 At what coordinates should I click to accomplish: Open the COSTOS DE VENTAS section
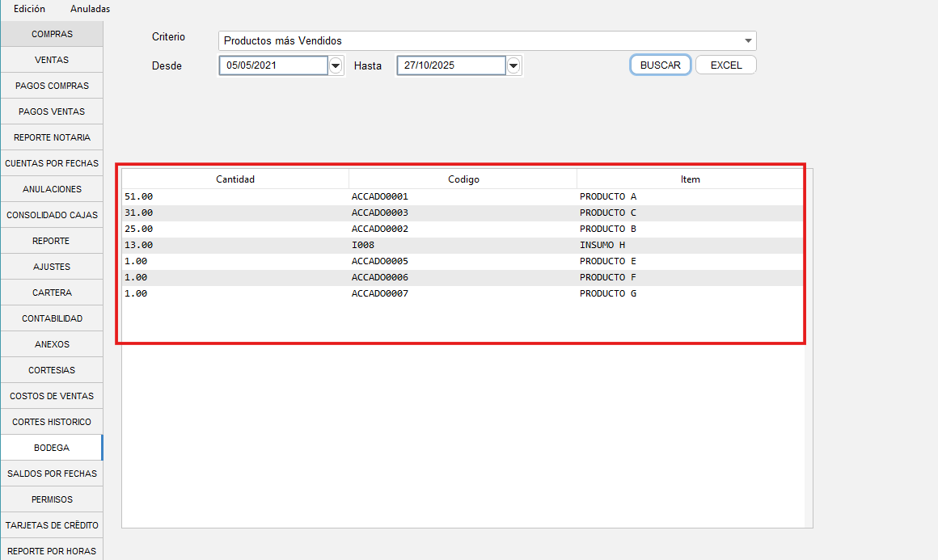click(x=52, y=396)
